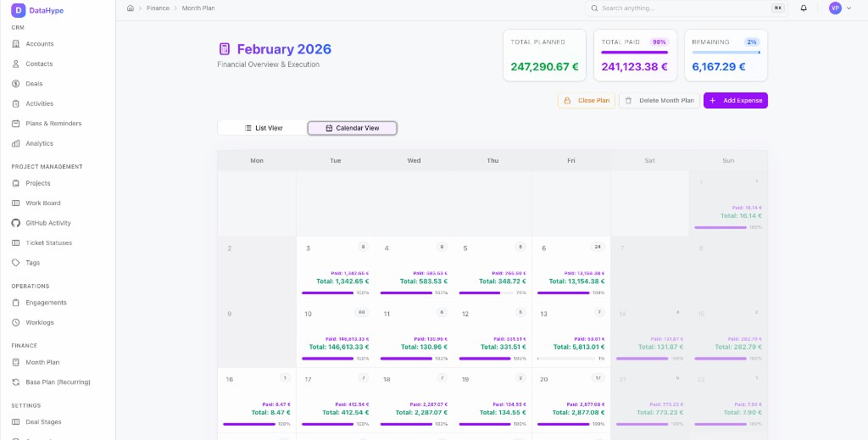This screenshot has width=868, height=440.
Task: Click the Deals dollar icon
Action: click(x=15, y=84)
